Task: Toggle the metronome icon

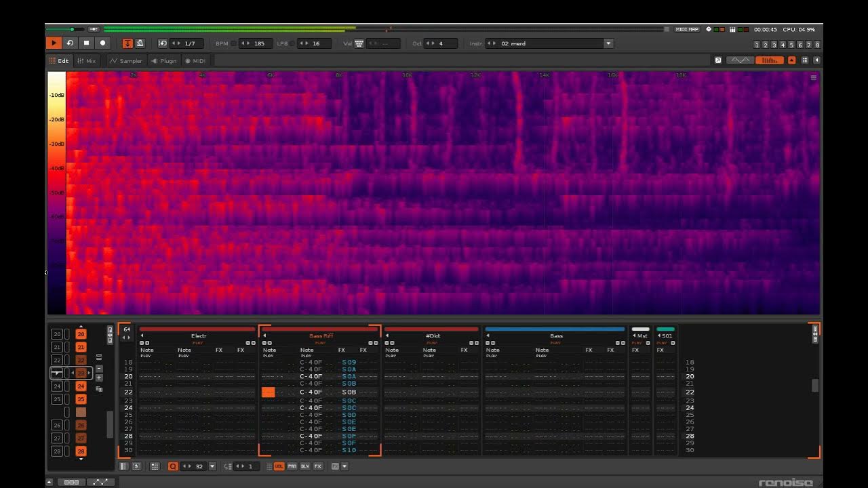Action: point(140,43)
